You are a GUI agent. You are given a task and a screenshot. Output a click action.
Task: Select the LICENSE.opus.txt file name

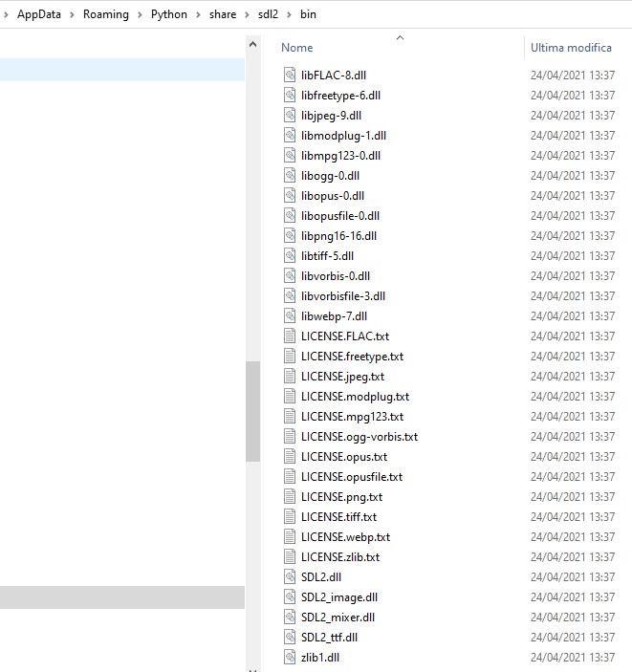coord(344,456)
